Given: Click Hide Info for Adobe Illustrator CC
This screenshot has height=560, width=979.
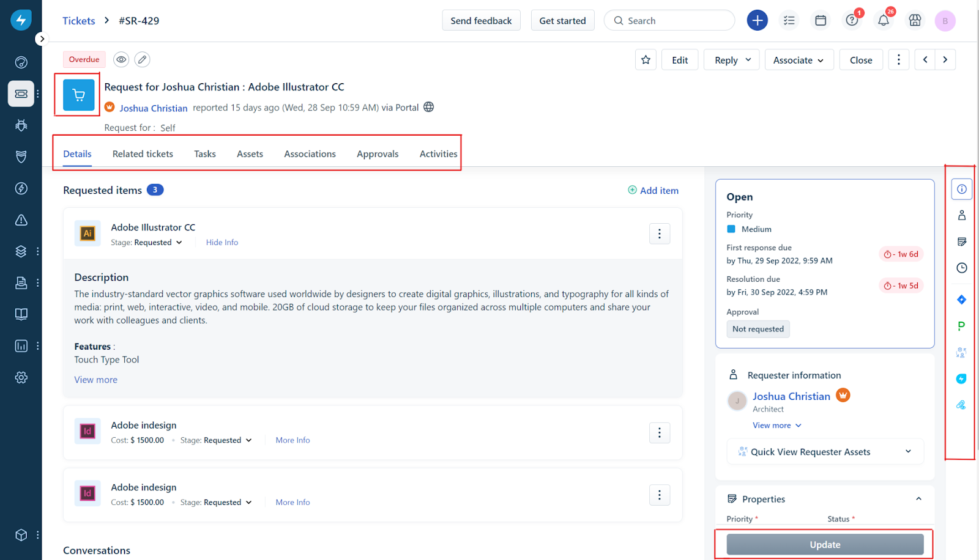Looking at the screenshot, I should 222,243.
